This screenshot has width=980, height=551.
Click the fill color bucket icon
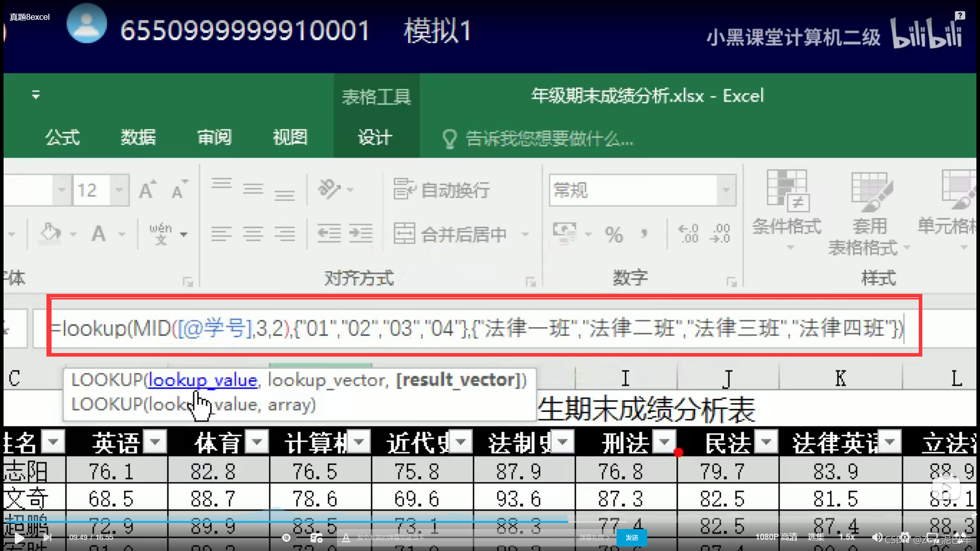pyautogui.click(x=50, y=234)
